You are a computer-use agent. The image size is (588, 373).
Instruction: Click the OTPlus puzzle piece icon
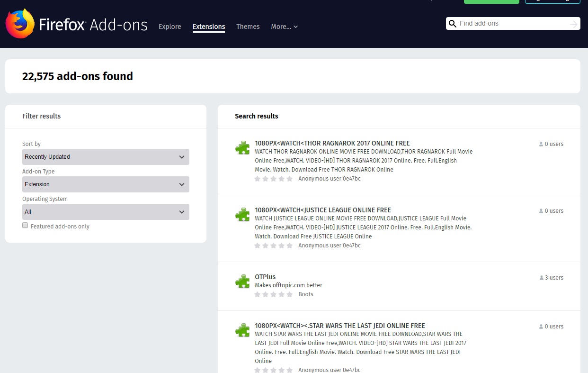click(242, 282)
